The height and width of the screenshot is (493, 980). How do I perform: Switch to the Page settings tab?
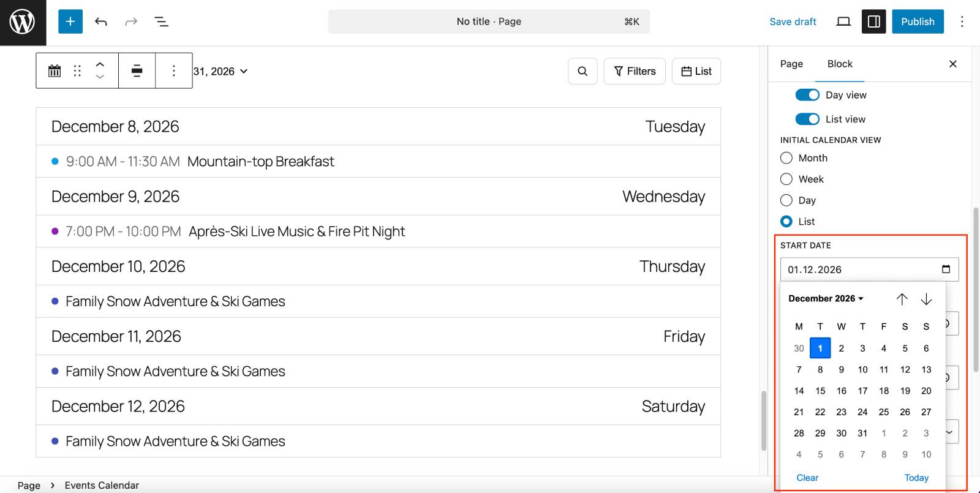coord(791,64)
